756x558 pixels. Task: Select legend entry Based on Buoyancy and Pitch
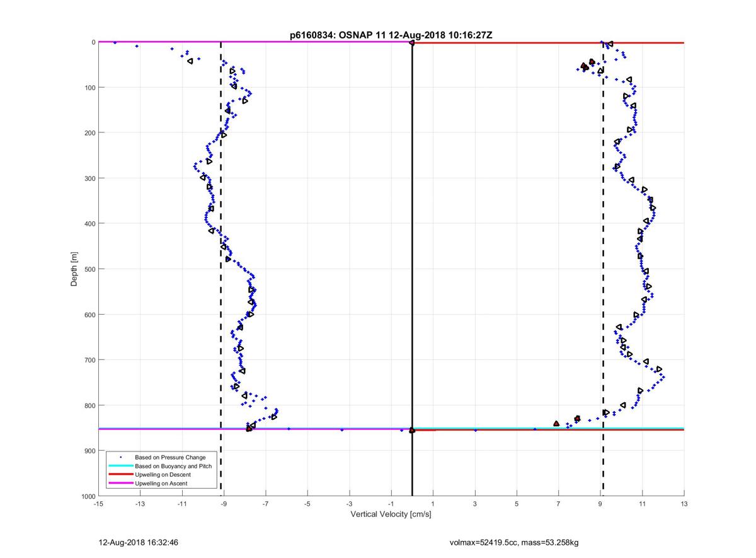click(x=173, y=466)
